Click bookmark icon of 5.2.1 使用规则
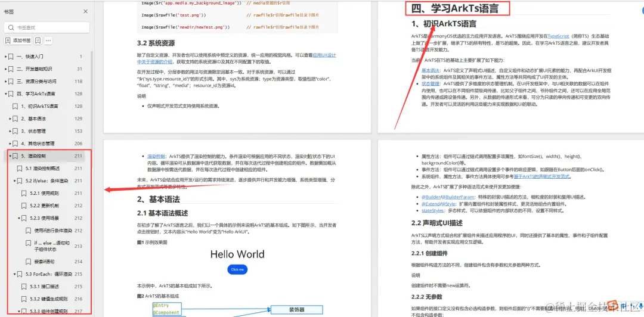Viewport: 644px width, 317px height. tap(24, 193)
